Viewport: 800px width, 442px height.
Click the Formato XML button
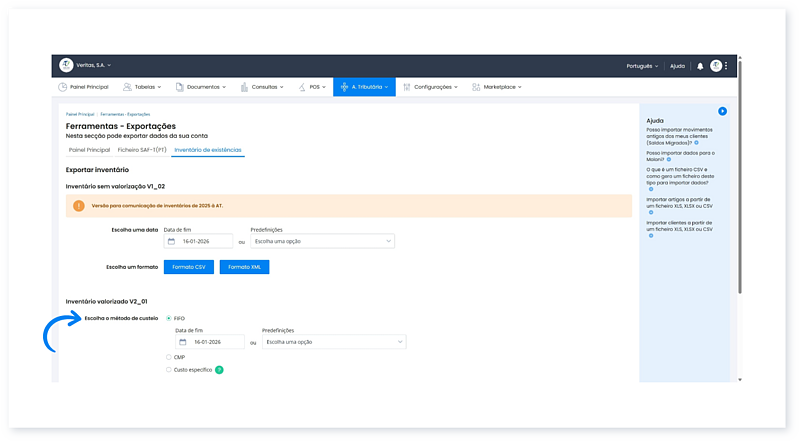244,267
